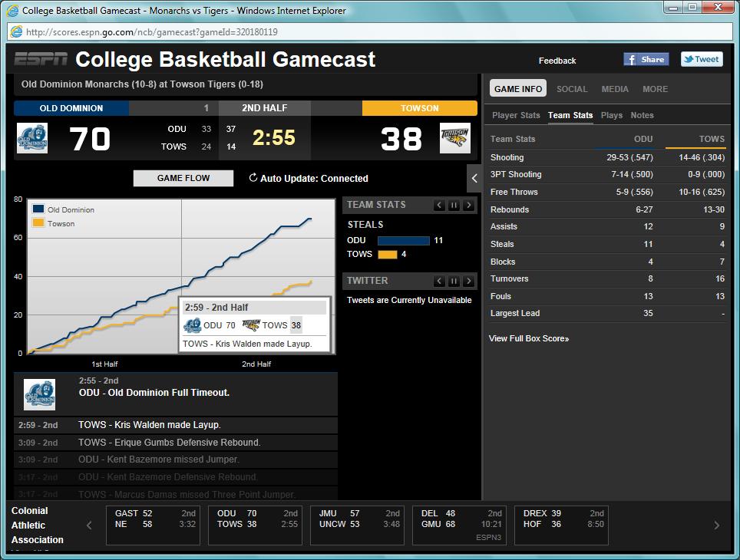Select the Erique Gumbs Defensive Rebound play
Screen dimensions: 740x560
tap(176, 442)
